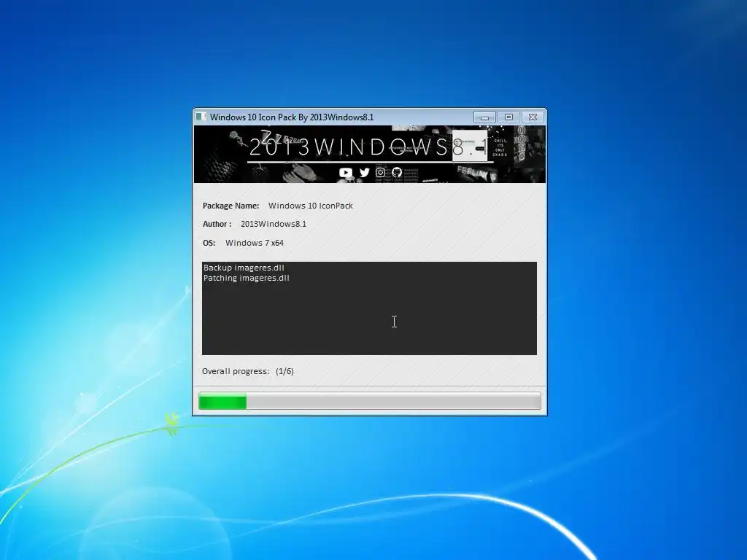747x560 pixels.
Task: Click the 'Patching imageres.dll' log line
Action: (247, 278)
